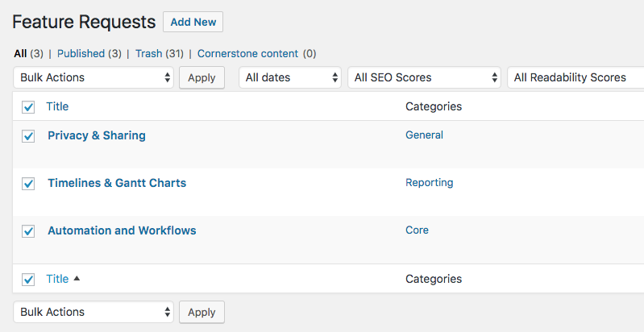This screenshot has height=332, width=644.
Task: Show the Published posts filter
Action: coord(81,53)
